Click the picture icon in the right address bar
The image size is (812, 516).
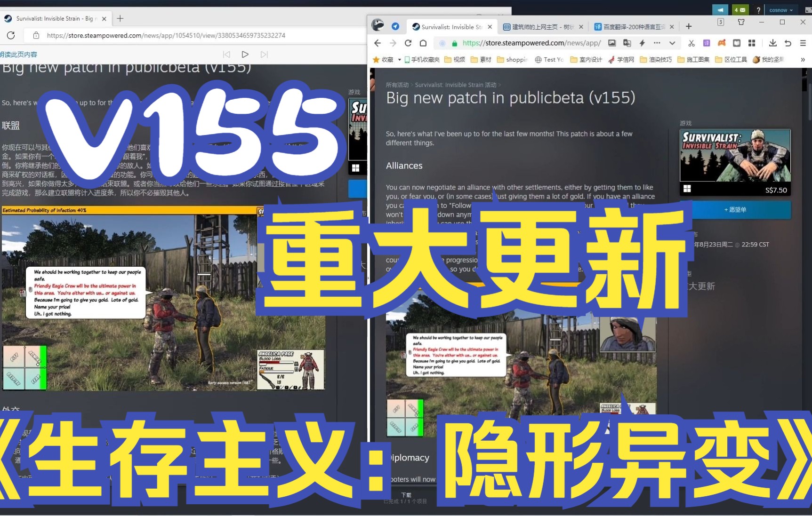612,43
